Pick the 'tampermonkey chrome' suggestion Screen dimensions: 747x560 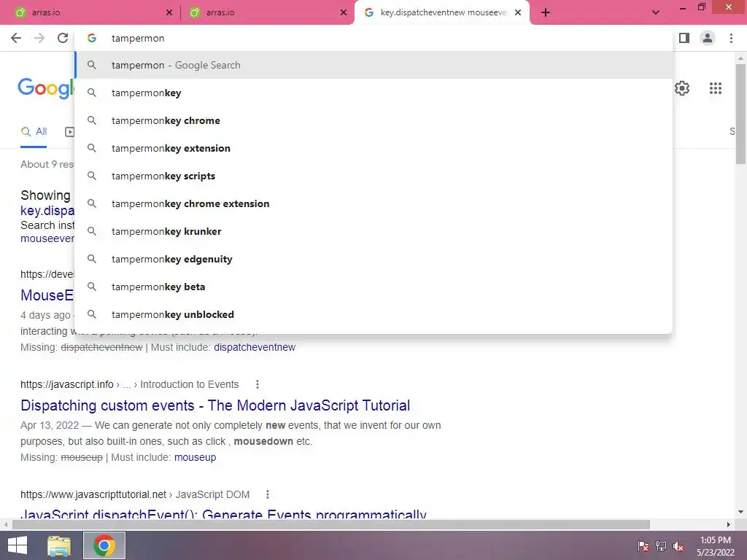click(374, 120)
